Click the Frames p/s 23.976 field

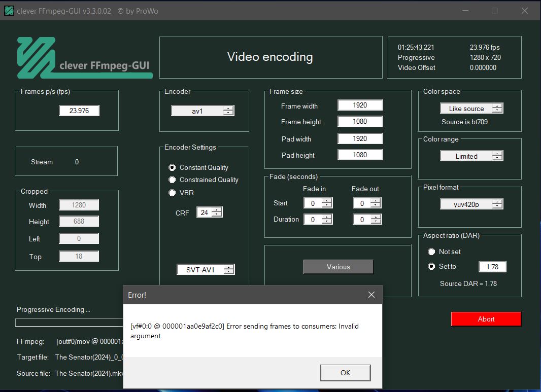[x=79, y=111]
